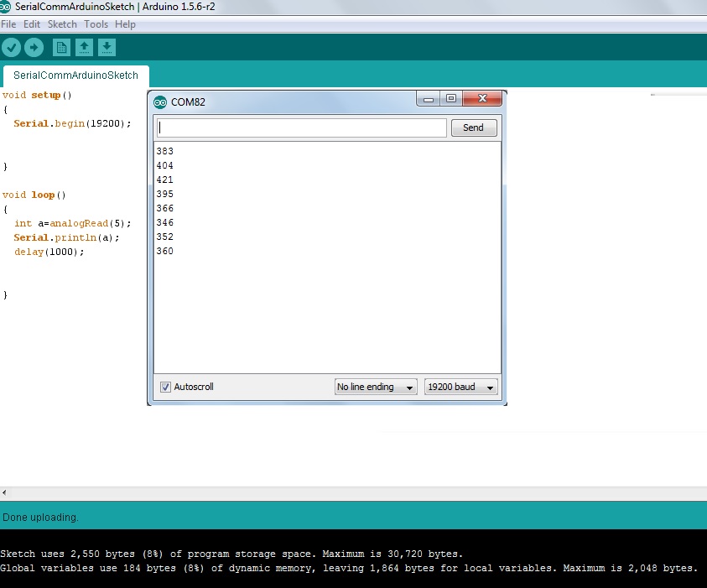This screenshot has height=588, width=707.
Task: Click the int a=analogRead(5); line
Action: point(72,224)
